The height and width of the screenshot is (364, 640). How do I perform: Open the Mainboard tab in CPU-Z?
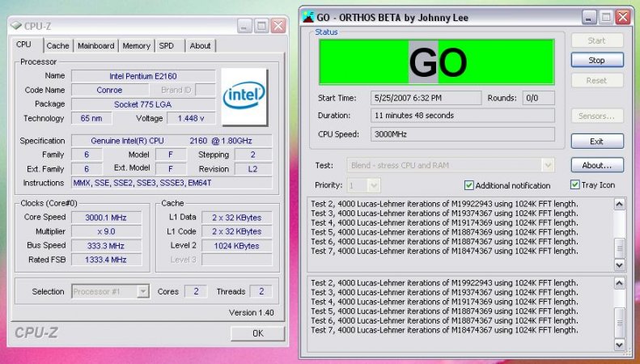click(x=96, y=46)
